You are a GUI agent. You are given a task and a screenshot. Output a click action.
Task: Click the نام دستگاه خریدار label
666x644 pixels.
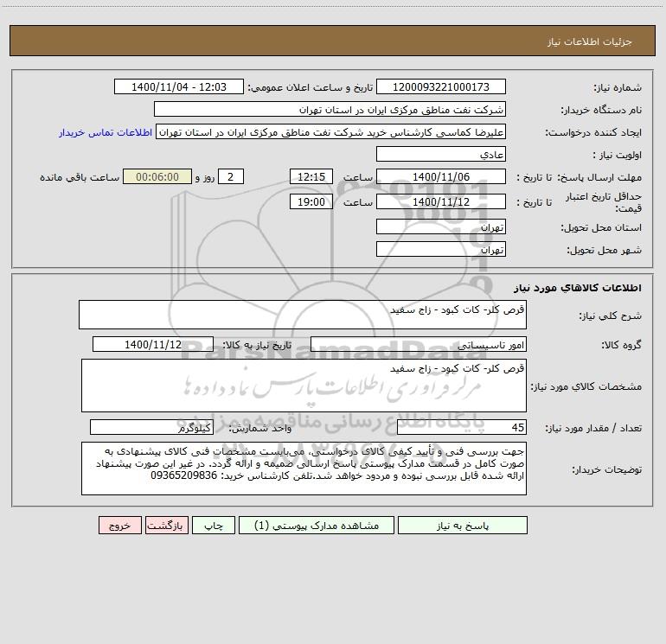pos(601,111)
